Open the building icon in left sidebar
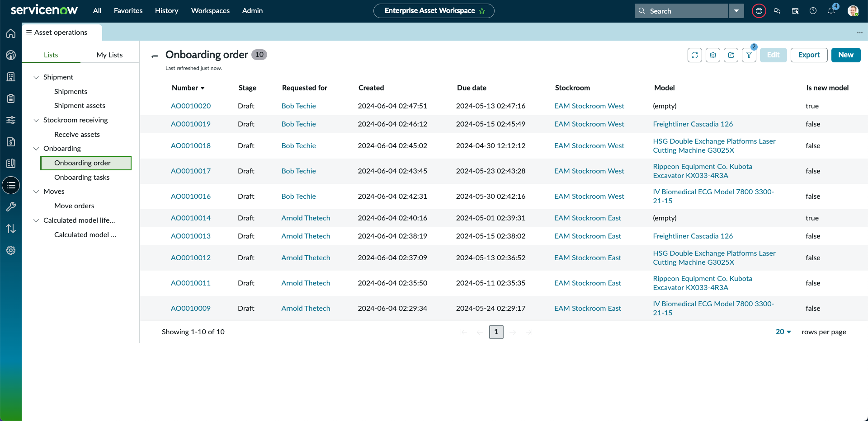 coord(11,77)
